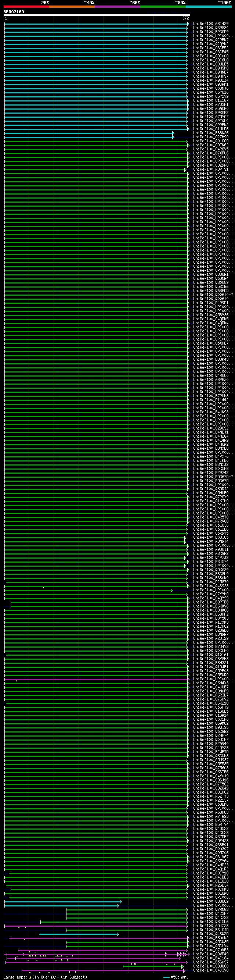235x980 pixels.
Task: Click the white query sequence ruler bar
Action: click(x=97, y=15)
